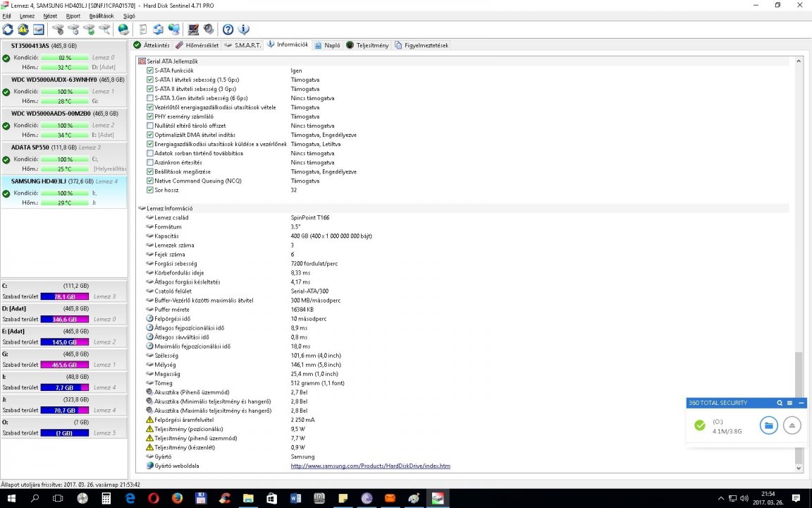
Task: Open calculator from the taskbar
Action: tap(106, 498)
